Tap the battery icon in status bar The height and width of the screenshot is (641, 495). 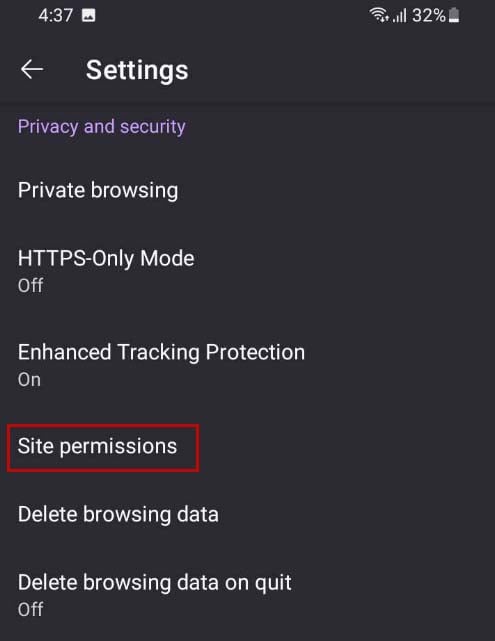point(454,16)
